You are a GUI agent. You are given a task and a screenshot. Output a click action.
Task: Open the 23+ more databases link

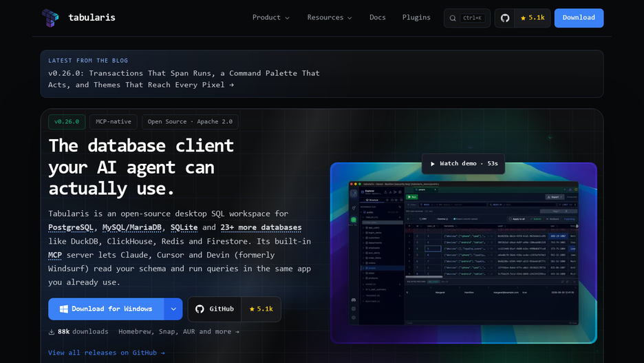pyautogui.click(x=261, y=227)
